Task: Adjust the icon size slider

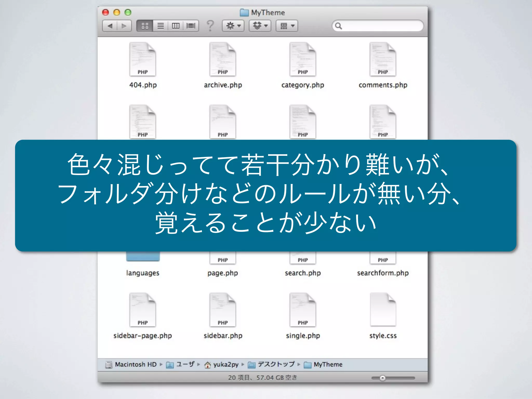Action: (383, 378)
